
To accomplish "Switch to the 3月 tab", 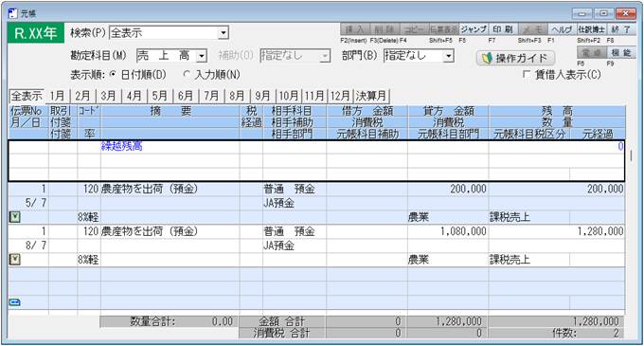I will pyautogui.click(x=108, y=96).
